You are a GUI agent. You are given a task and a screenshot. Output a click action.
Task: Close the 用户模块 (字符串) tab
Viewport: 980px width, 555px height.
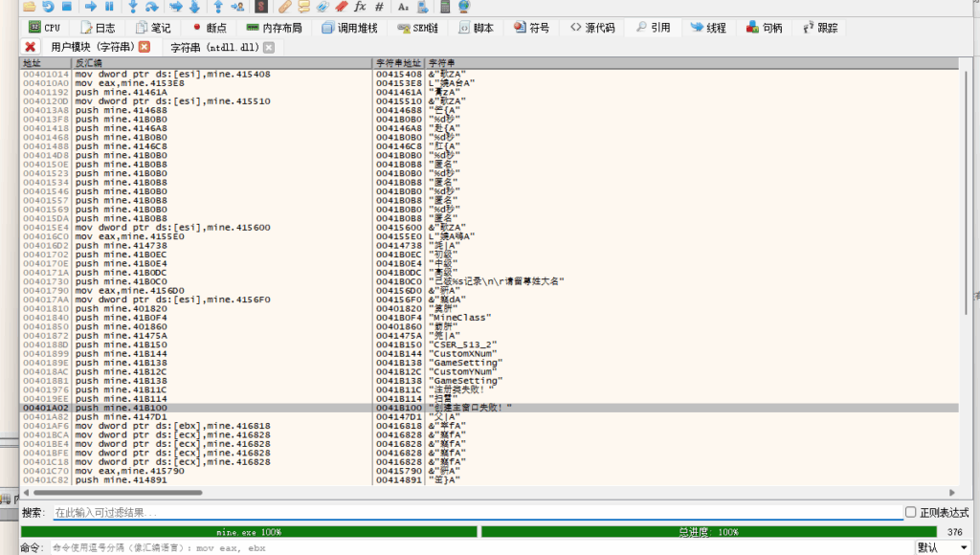[145, 47]
